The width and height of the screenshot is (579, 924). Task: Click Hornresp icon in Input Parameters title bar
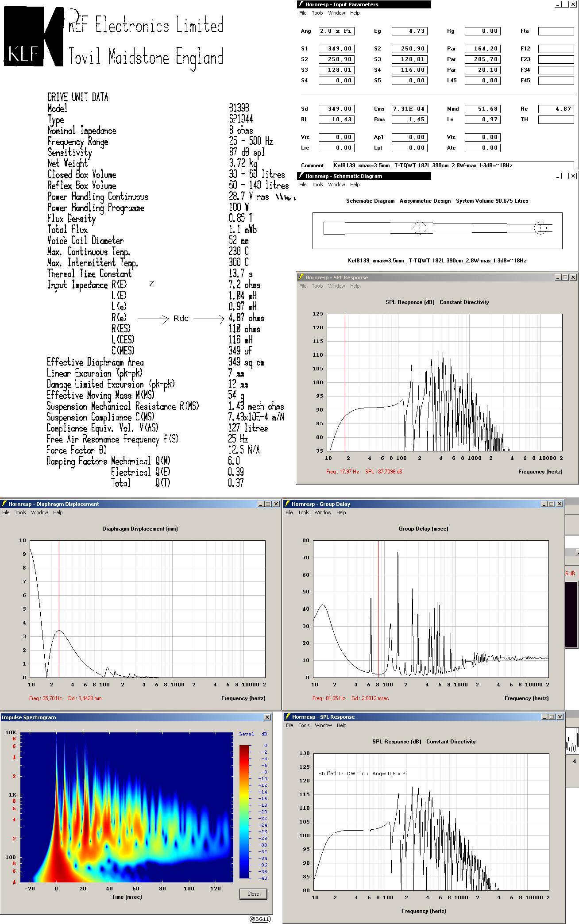coord(301,4)
